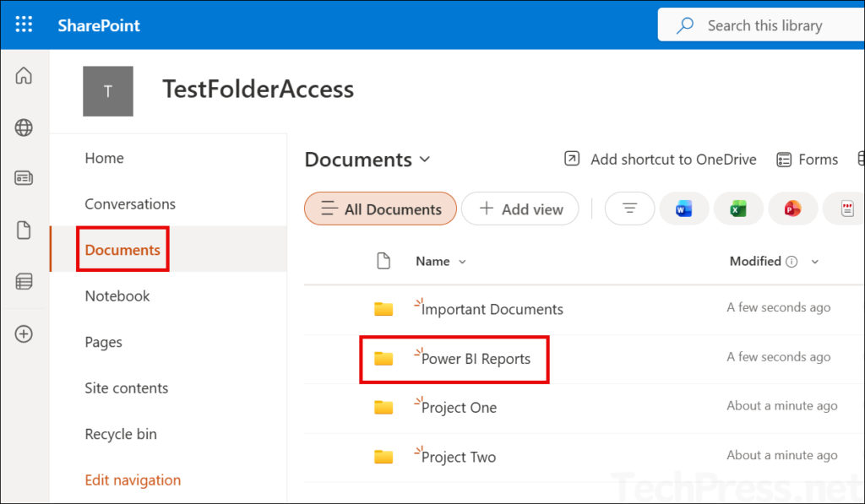The height and width of the screenshot is (504, 865).
Task: Click the Modified column info icon
Action: [x=792, y=262]
